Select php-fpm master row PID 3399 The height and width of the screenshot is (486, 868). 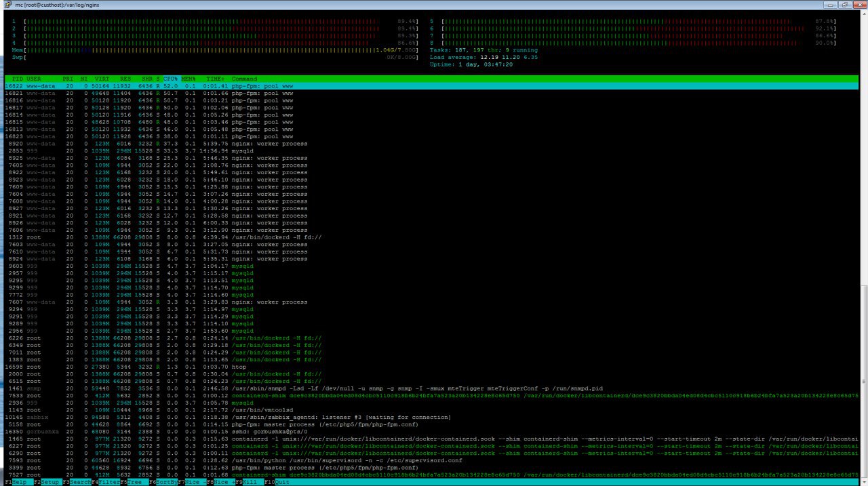click(431, 468)
